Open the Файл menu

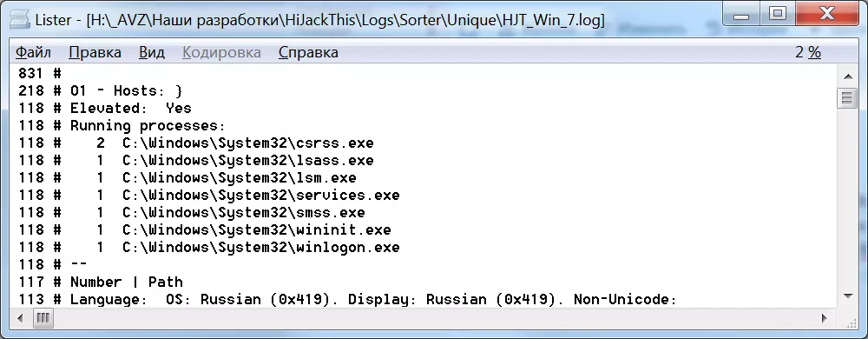click(x=33, y=53)
